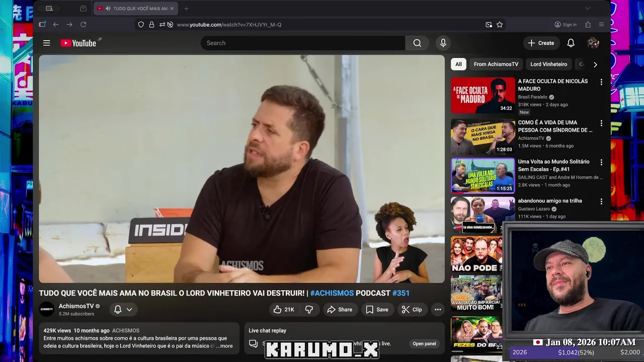644x362 pixels.
Task: Save the video to a playlist
Action: (x=377, y=310)
